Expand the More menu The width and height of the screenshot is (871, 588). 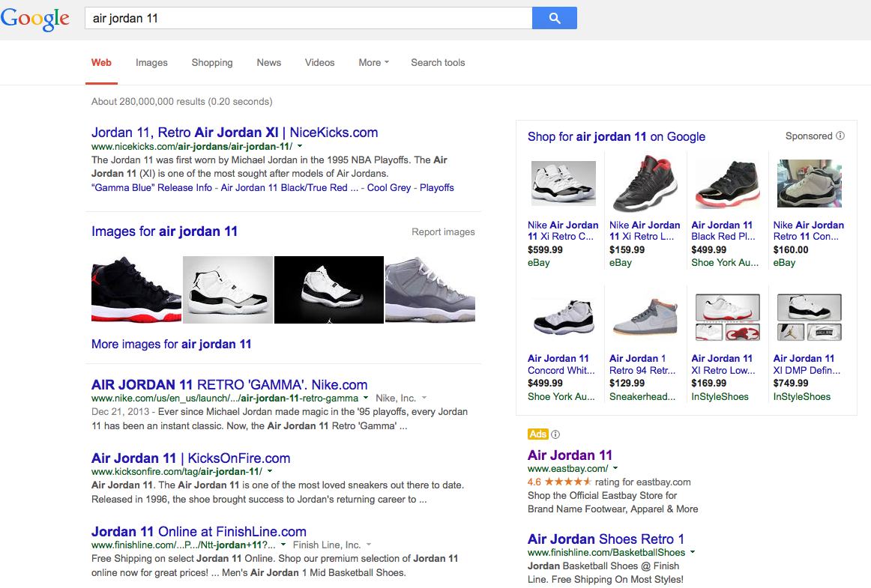pyautogui.click(x=374, y=63)
